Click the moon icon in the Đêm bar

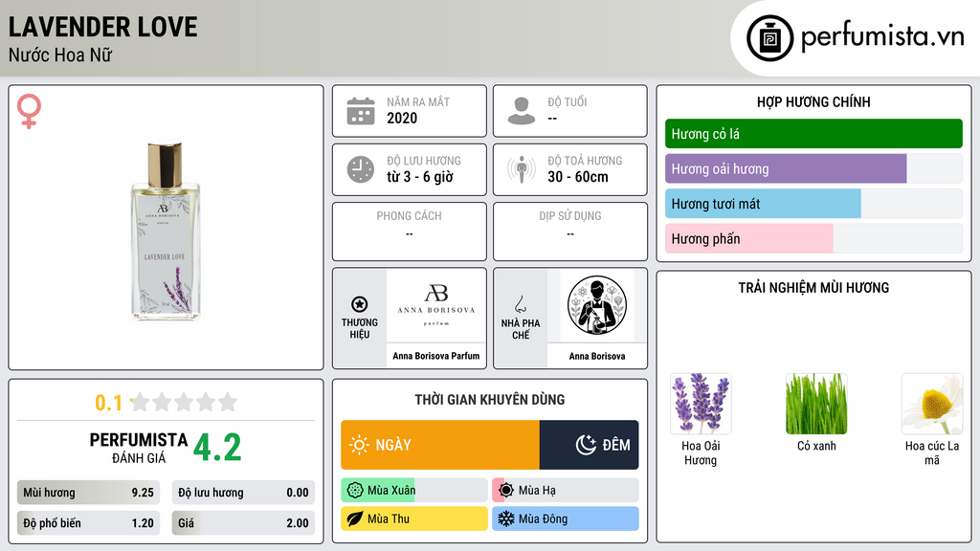(586, 445)
